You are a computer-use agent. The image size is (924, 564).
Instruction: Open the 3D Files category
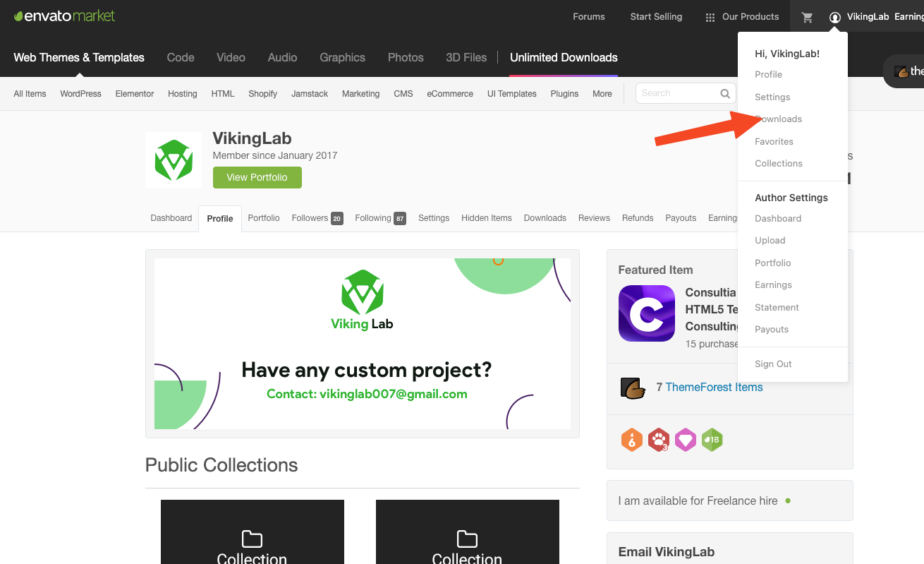[466, 58]
